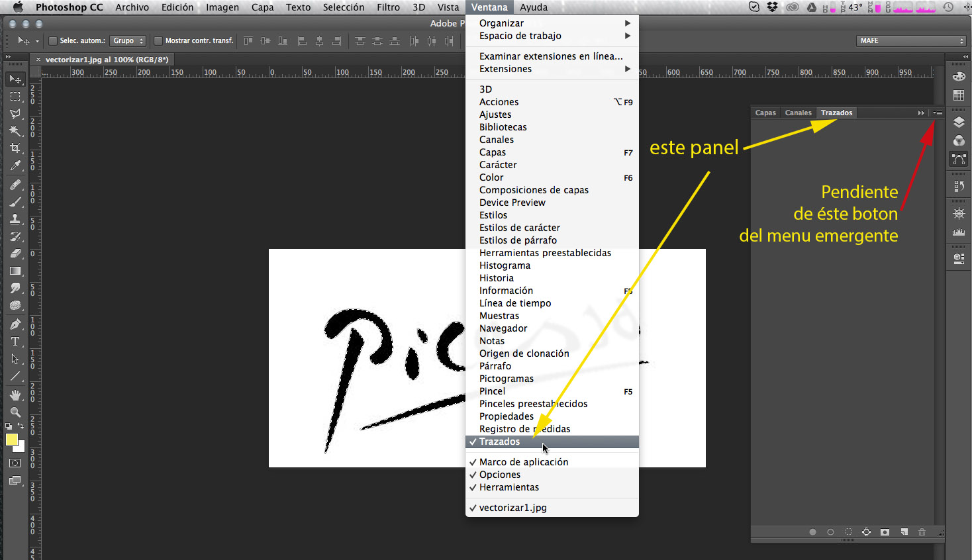Open the MAFE workspace dropdown

(912, 41)
